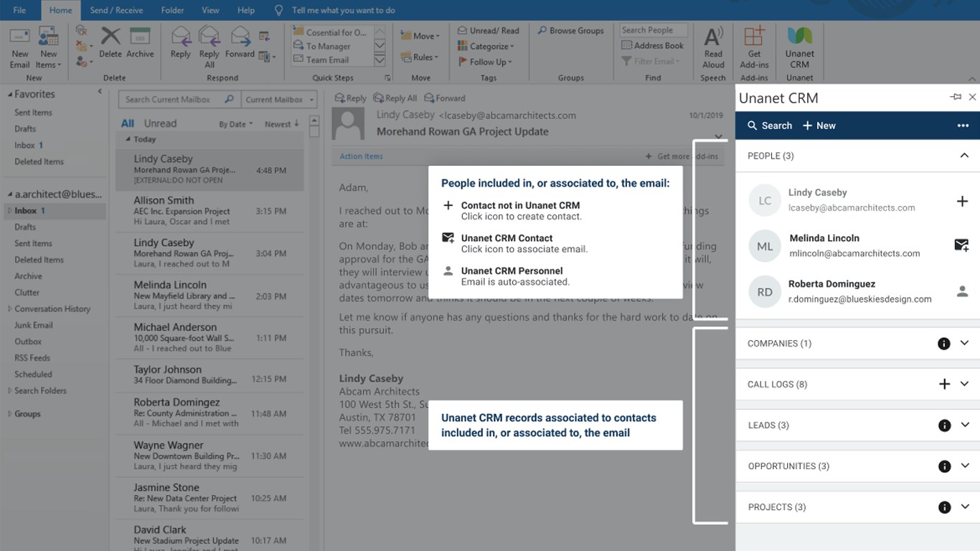The height and width of the screenshot is (551, 980).
Task: Show the Unread messages filter
Action: click(160, 123)
